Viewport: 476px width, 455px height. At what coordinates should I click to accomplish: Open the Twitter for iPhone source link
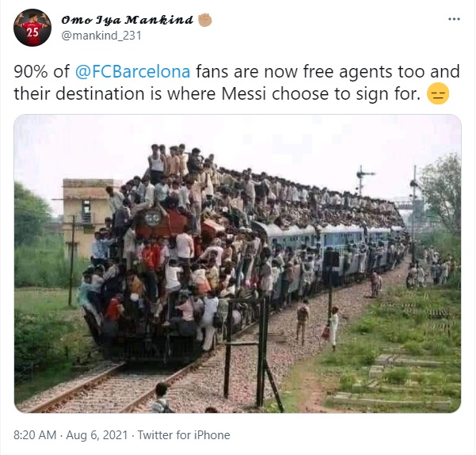click(x=184, y=435)
